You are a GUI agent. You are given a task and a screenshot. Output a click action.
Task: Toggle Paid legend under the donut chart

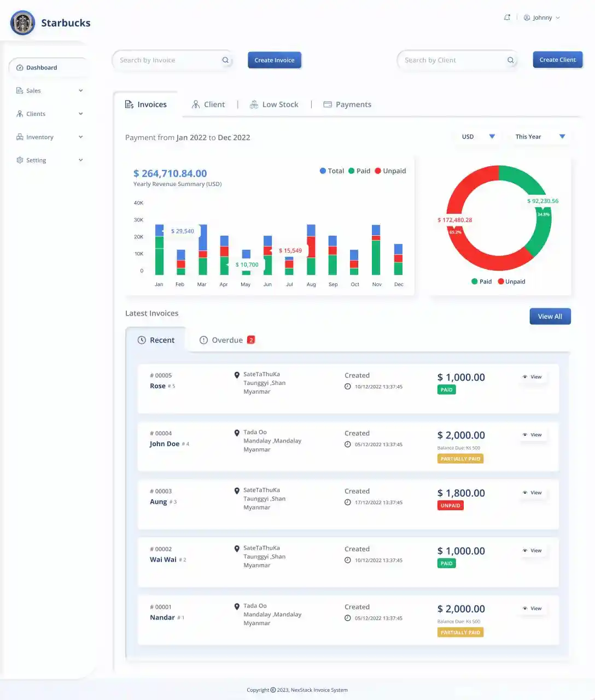click(481, 282)
